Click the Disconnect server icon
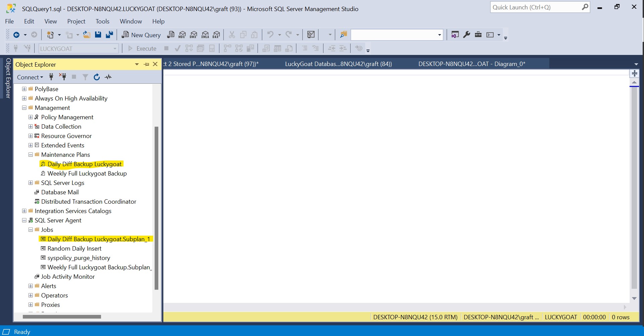Image resolution: width=644 pixels, height=336 pixels. (x=63, y=77)
